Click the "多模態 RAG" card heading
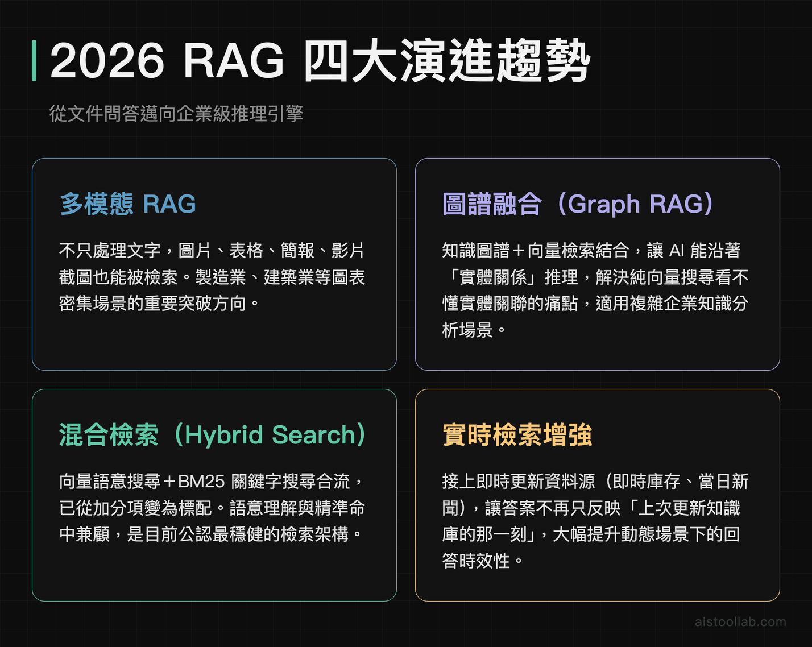Image resolution: width=812 pixels, height=647 pixels. 128,204
